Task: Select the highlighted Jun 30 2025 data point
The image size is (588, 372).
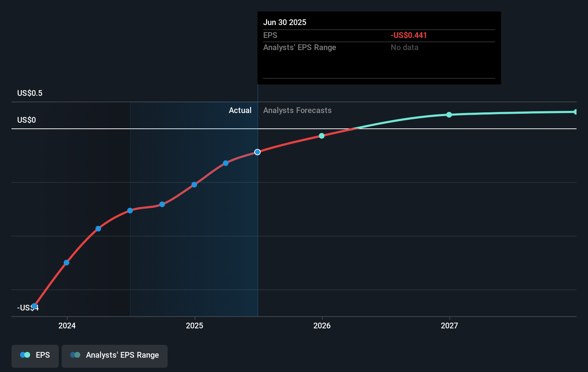Action: click(257, 152)
